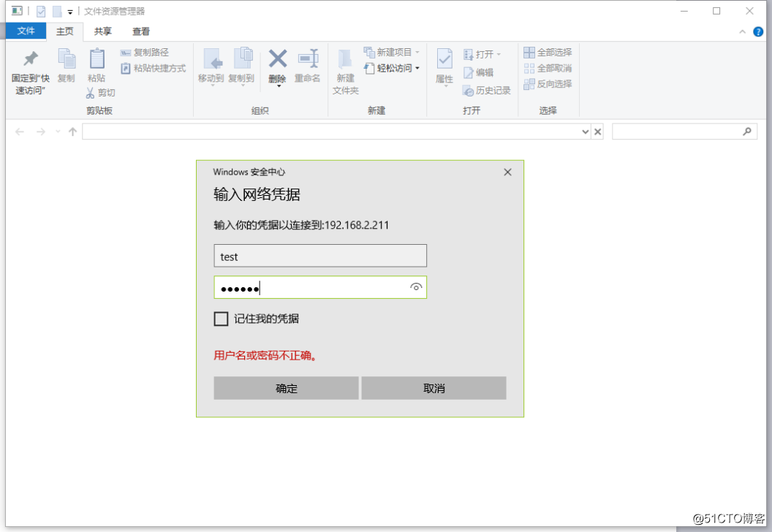The image size is (772, 532).
Task: Go up one level arrow
Action: point(73,132)
